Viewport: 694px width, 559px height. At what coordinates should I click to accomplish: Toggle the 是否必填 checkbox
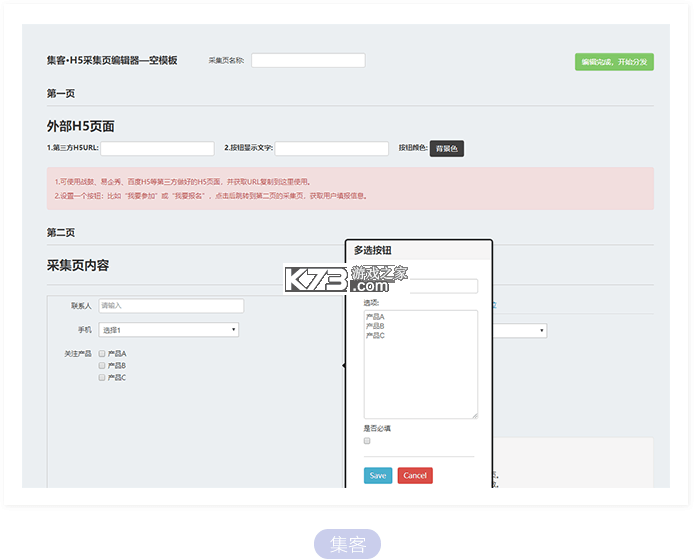(x=367, y=441)
